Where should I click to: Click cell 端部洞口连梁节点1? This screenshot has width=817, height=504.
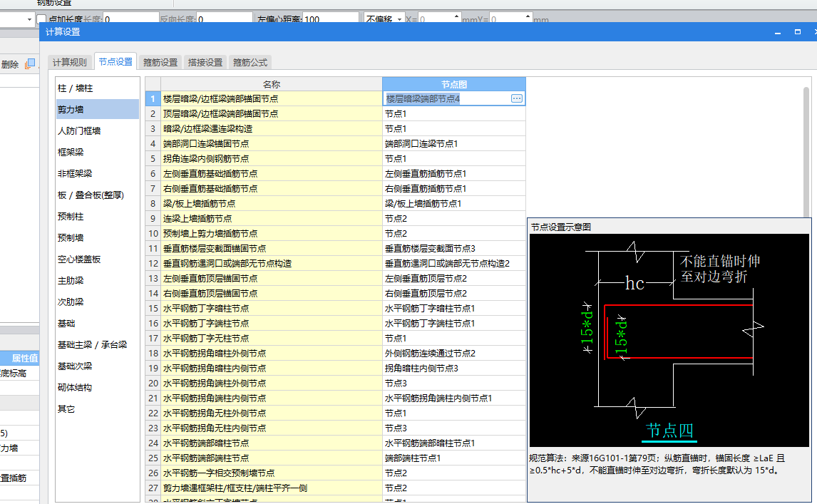pos(454,143)
